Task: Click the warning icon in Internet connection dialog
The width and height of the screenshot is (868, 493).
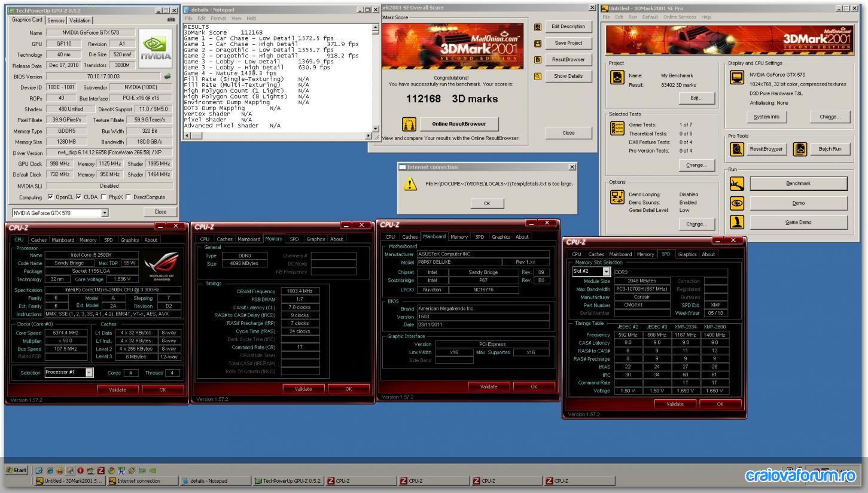Action: tap(410, 185)
